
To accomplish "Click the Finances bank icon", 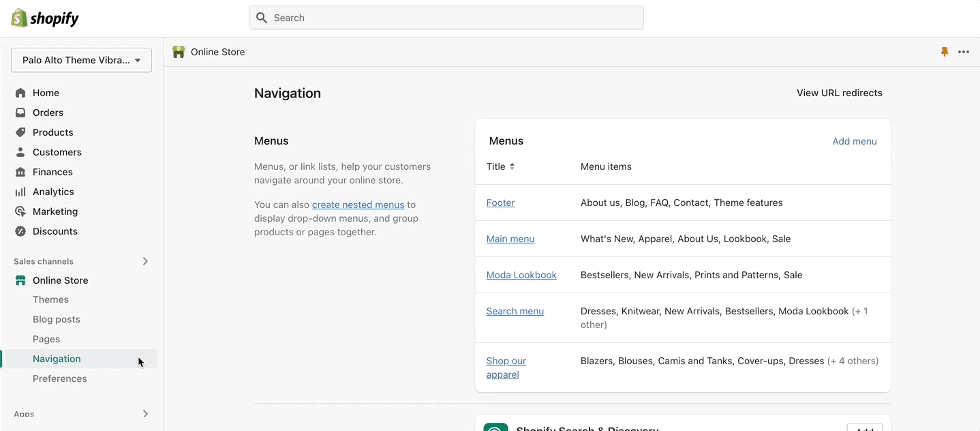I will point(20,172).
